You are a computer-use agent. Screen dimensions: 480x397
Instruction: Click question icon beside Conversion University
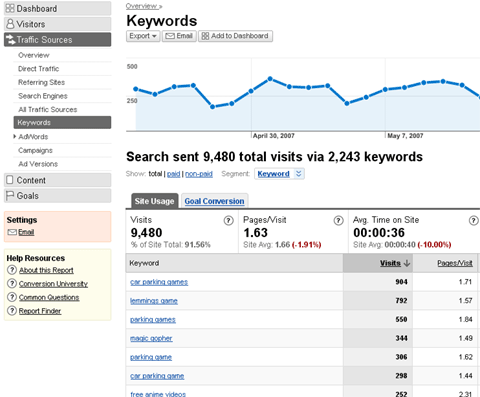(x=12, y=283)
